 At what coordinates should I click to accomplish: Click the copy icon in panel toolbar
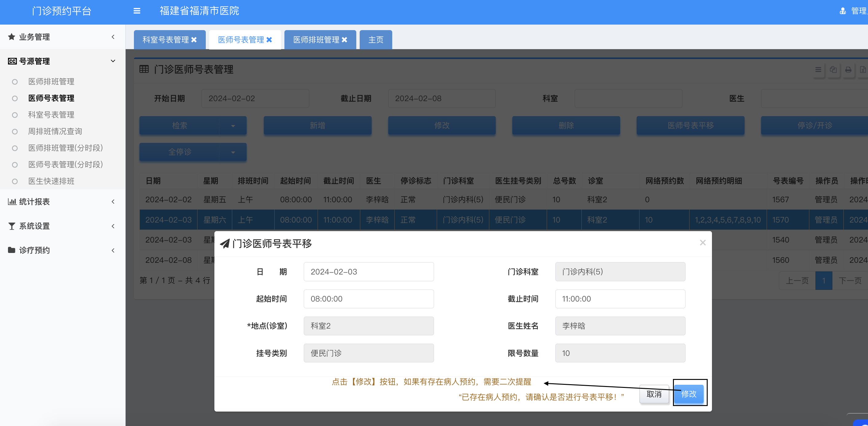point(833,70)
